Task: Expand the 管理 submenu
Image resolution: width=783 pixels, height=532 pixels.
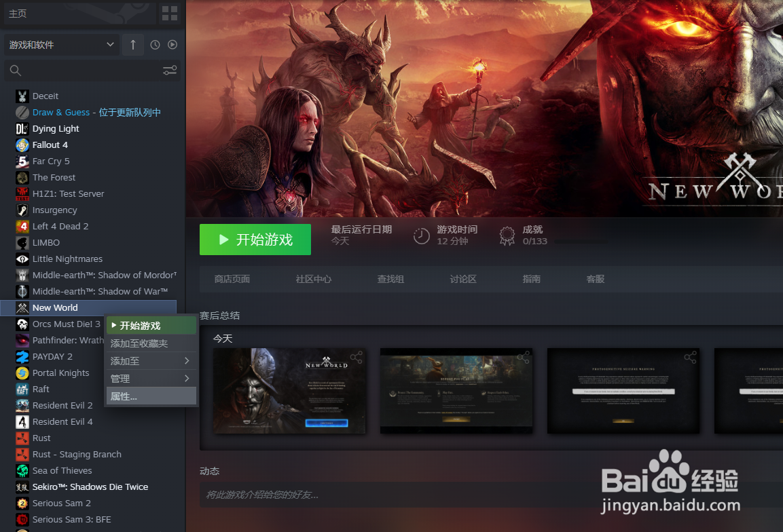Action: (x=150, y=378)
